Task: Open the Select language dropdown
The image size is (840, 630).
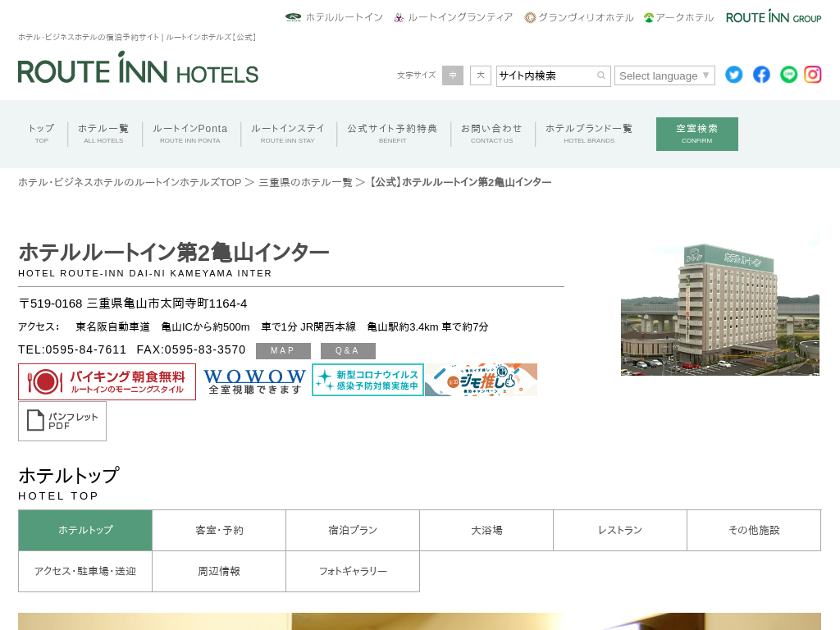Action: click(x=664, y=75)
